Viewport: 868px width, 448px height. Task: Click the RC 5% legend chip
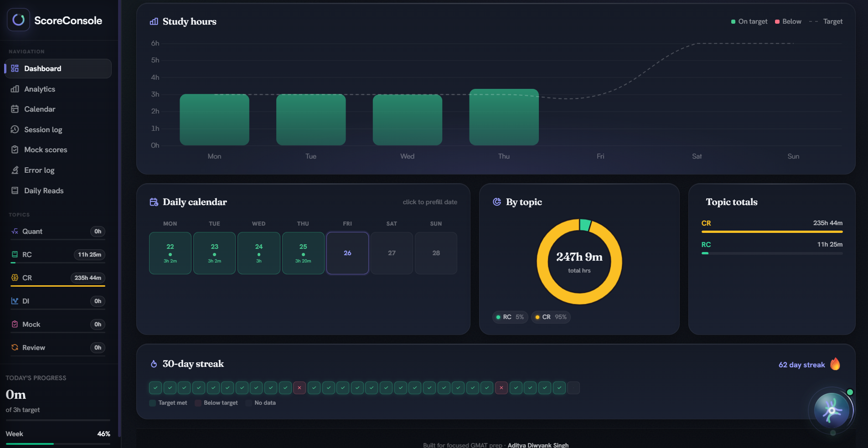[510, 317]
